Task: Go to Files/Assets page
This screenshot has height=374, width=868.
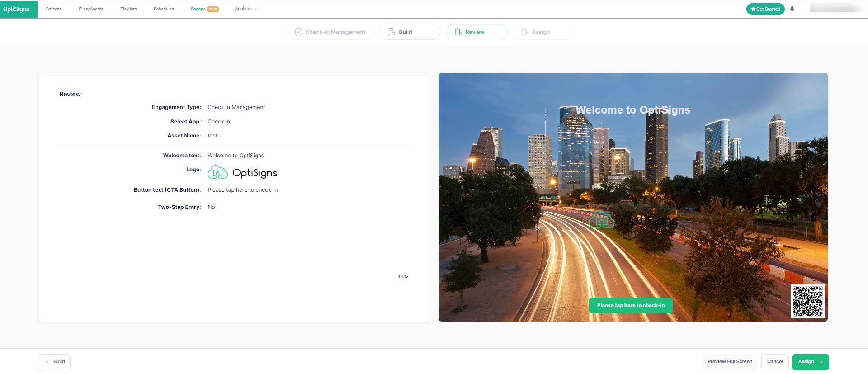Action: click(x=91, y=9)
